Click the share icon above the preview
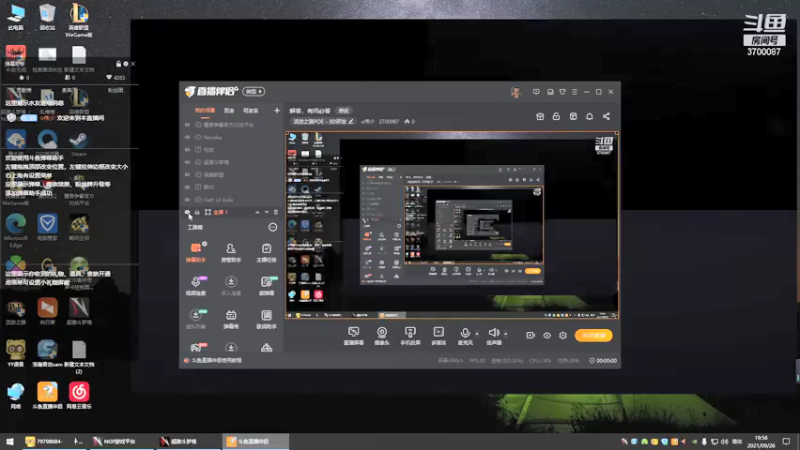This screenshot has height=450, width=800. tap(606, 116)
